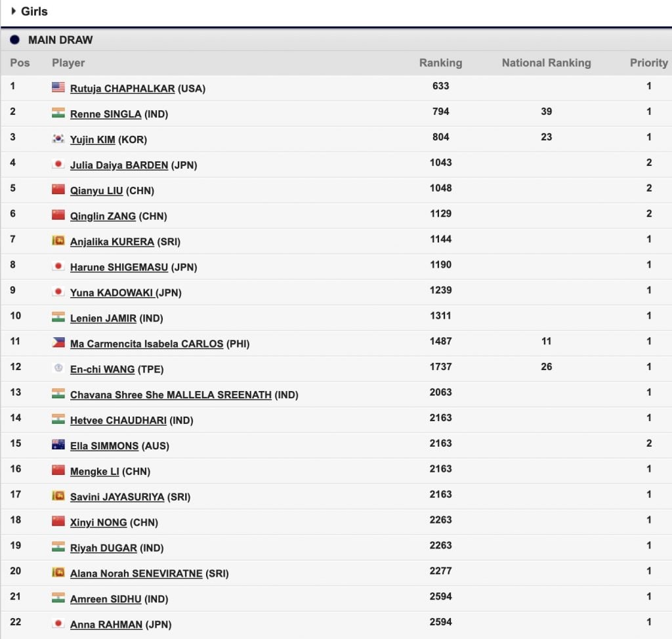Click China flag beside Qianyu Liu
Image resolution: width=672 pixels, height=639 pixels.
[58, 190]
